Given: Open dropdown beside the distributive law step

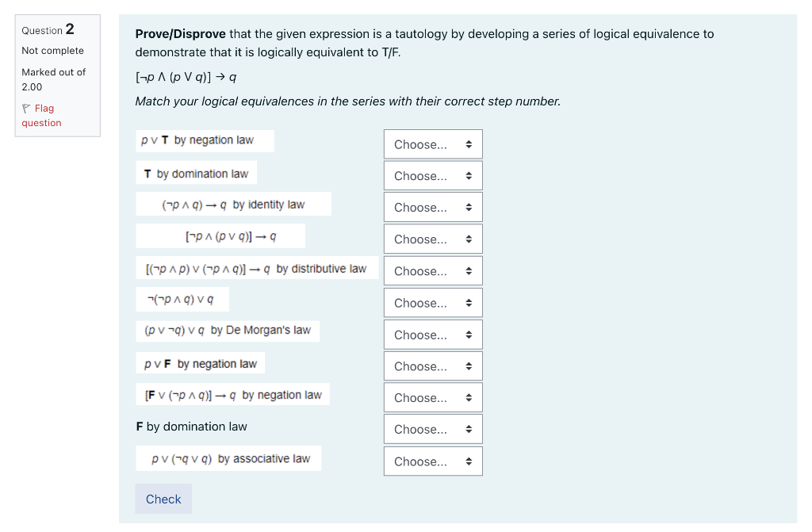Looking at the screenshot, I should click(432, 270).
